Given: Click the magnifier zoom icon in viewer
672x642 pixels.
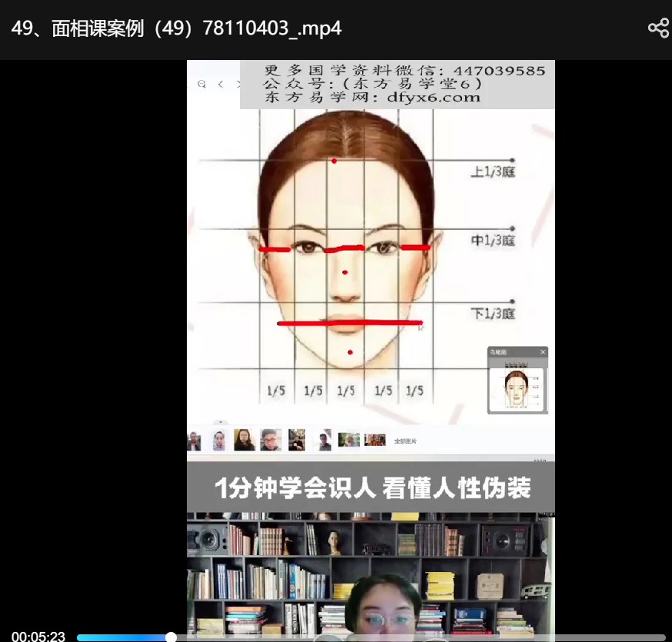Looking at the screenshot, I should click(201, 84).
